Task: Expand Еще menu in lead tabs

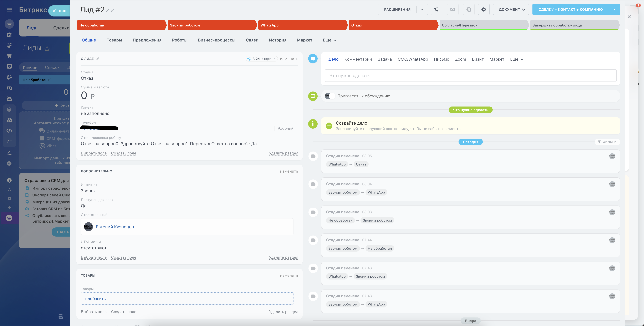Action: coord(329,40)
